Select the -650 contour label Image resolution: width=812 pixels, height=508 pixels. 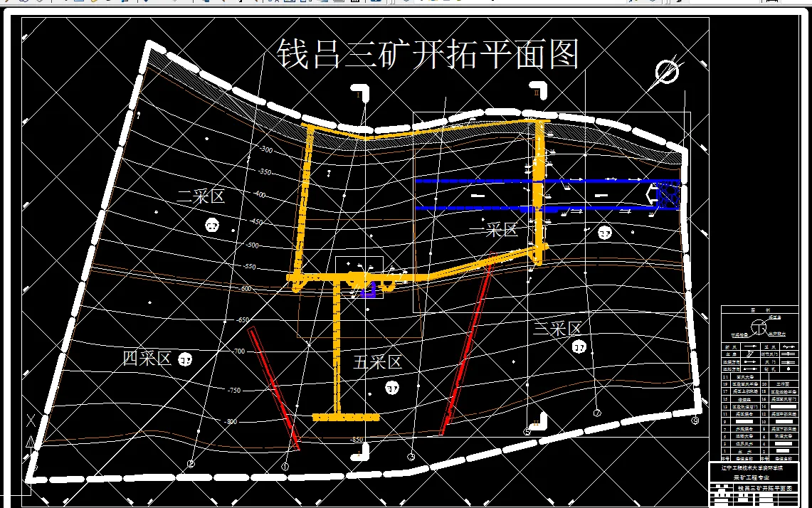tap(242, 320)
